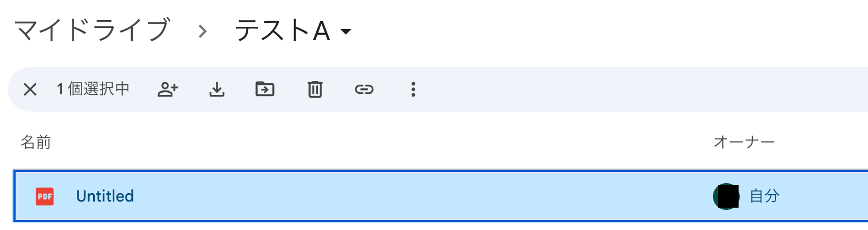Image resolution: width=868 pixels, height=230 pixels.
Task: Click the move to folder icon
Action: (265, 89)
